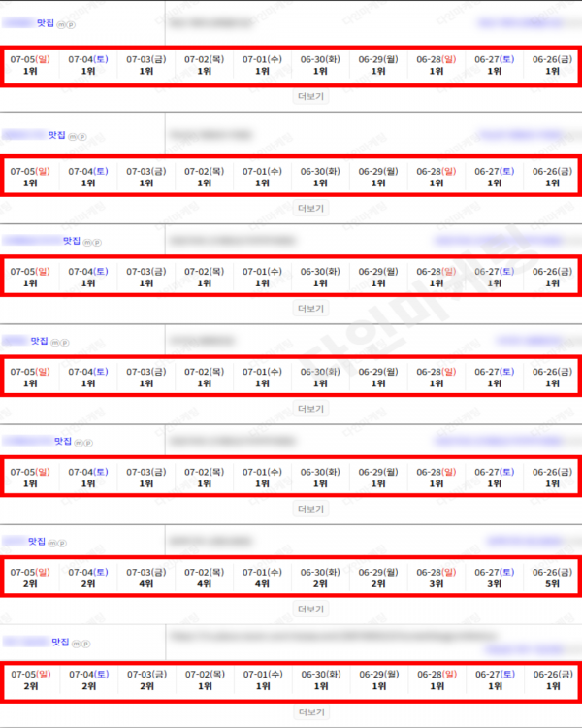The height and width of the screenshot is (728, 582).
Task: Select the 06-26(금) cell showing 5위
Action: pyautogui.click(x=552, y=578)
